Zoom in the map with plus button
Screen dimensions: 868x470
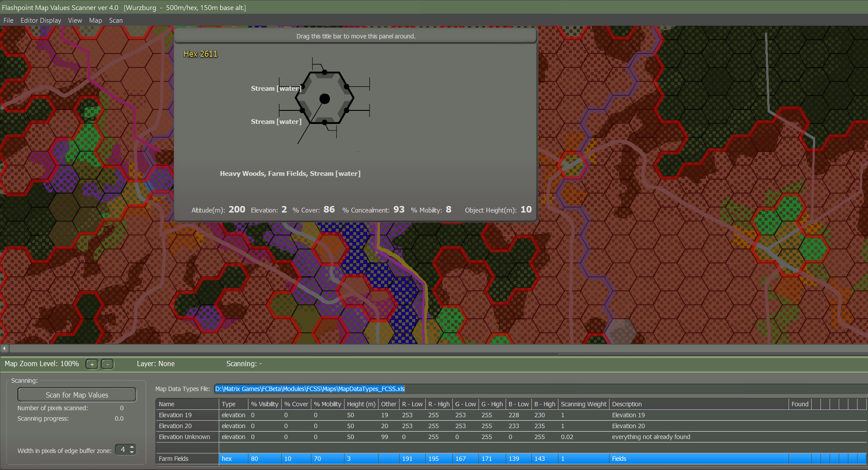(92, 364)
